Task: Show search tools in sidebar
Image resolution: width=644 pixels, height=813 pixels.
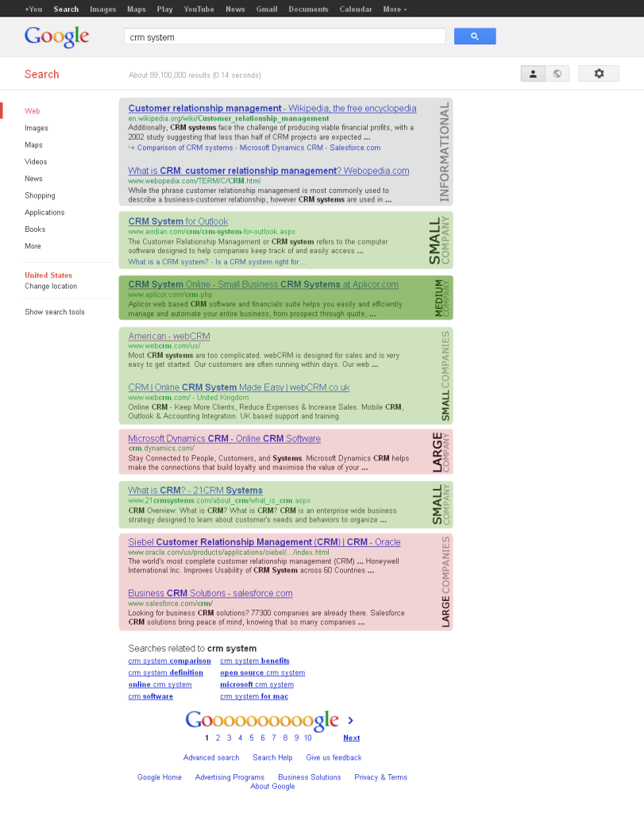Action: [x=55, y=311]
